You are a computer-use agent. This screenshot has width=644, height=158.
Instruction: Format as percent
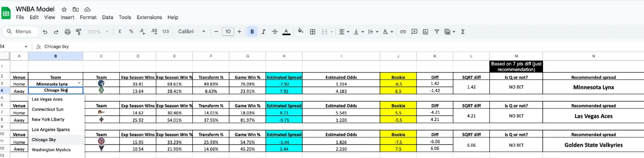[131, 31]
